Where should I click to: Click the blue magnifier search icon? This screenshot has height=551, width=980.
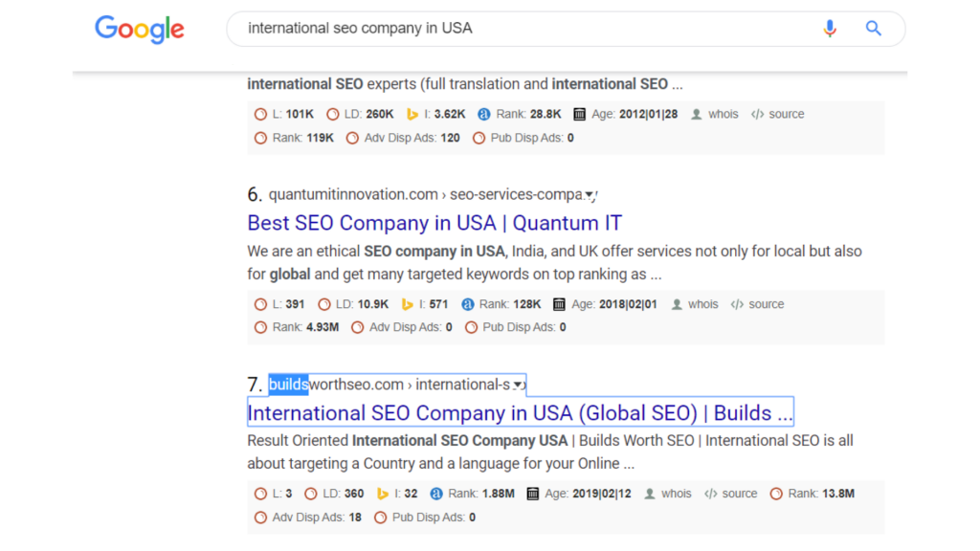coord(873,29)
